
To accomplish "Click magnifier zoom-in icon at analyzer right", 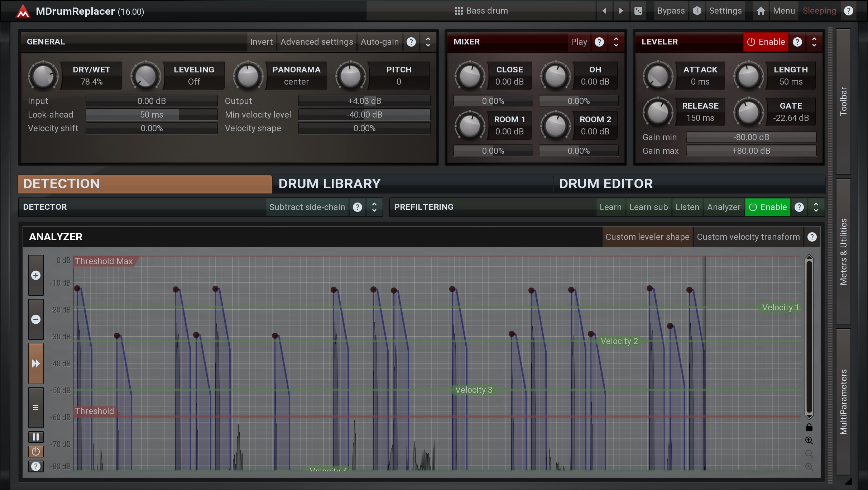I will [x=809, y=441].
